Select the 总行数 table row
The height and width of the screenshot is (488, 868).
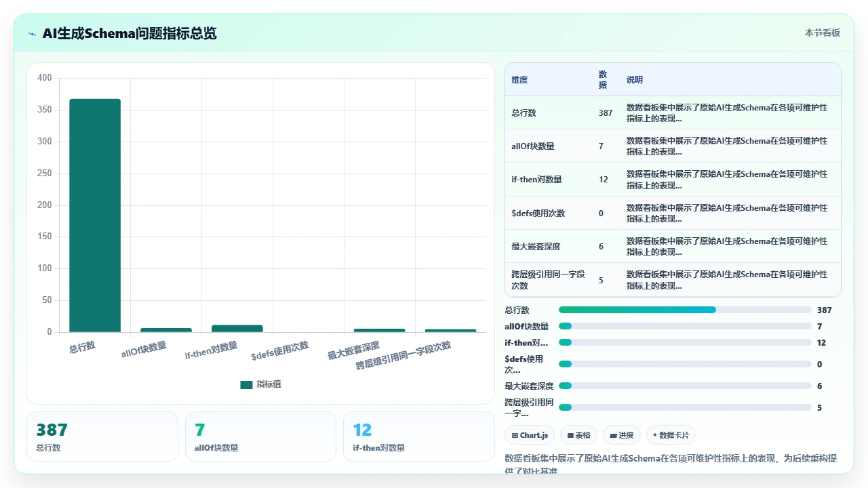click(x=673, y=113)
